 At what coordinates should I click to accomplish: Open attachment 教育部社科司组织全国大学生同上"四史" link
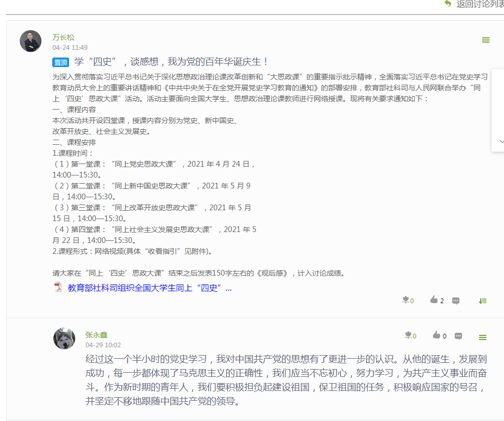(149, 288)
